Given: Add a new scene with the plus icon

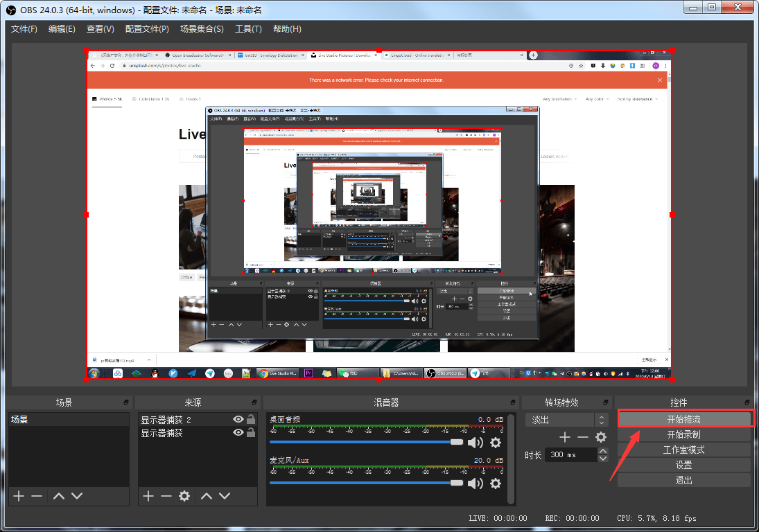Looking at the screenshot, I should [19, 496].
